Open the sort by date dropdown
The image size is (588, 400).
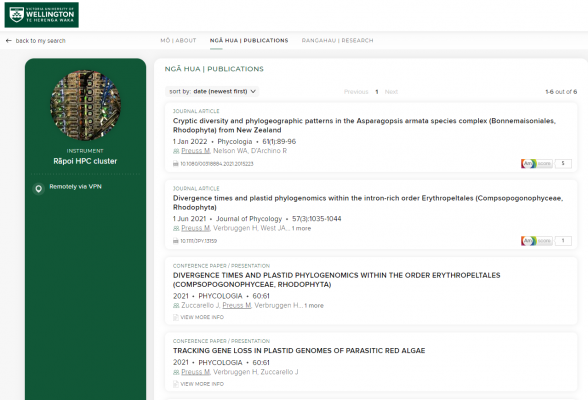point(212,91)
